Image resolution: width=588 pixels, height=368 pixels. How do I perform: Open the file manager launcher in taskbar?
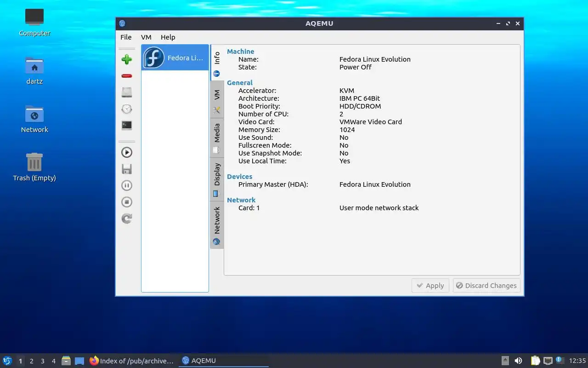[x=66, y=361]
